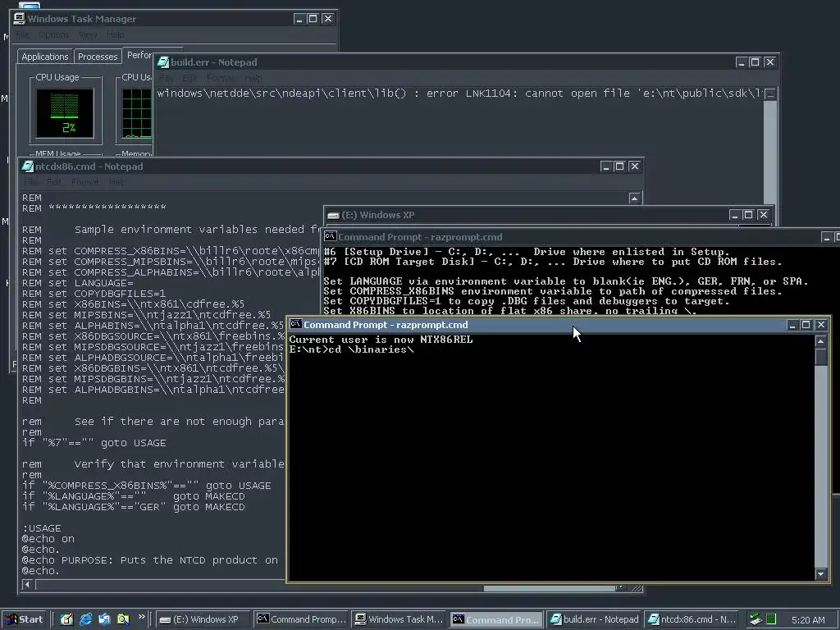840x630 pixels.
Task: Click the scroll up arrow in front Command Prompt
Action: point(820,341)
